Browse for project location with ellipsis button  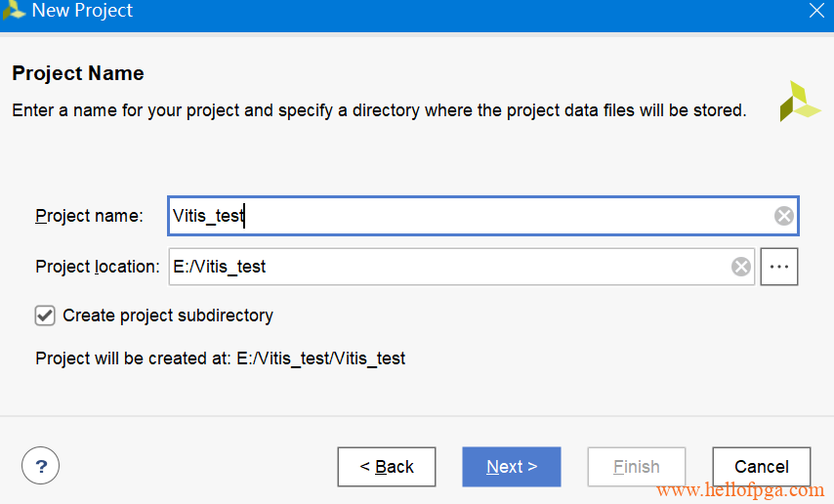point(778,266)
